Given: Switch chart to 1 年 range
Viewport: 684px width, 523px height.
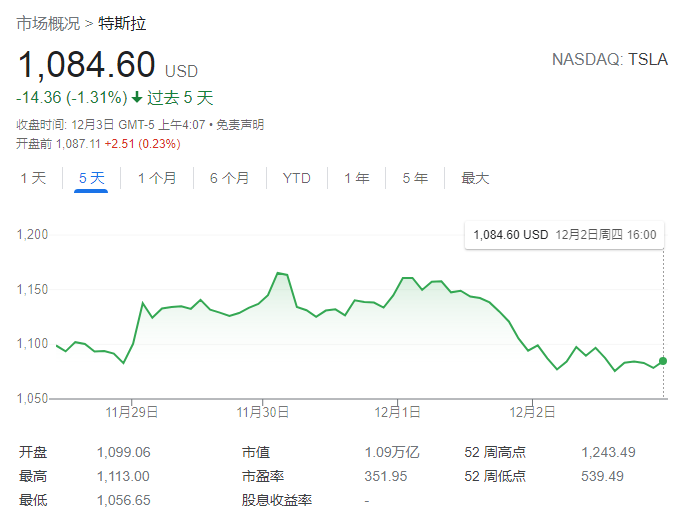Looking at the screenshot, I should pos(356,178).
